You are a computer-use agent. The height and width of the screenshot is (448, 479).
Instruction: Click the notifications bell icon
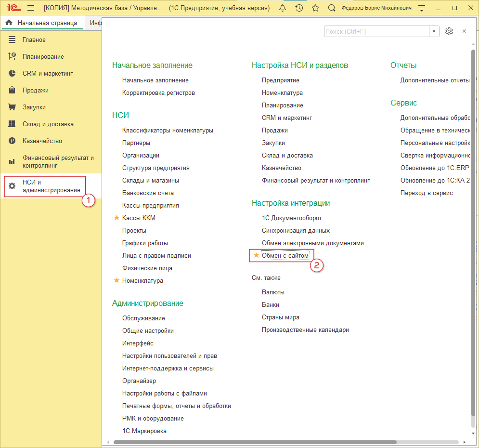pos(283,8)
